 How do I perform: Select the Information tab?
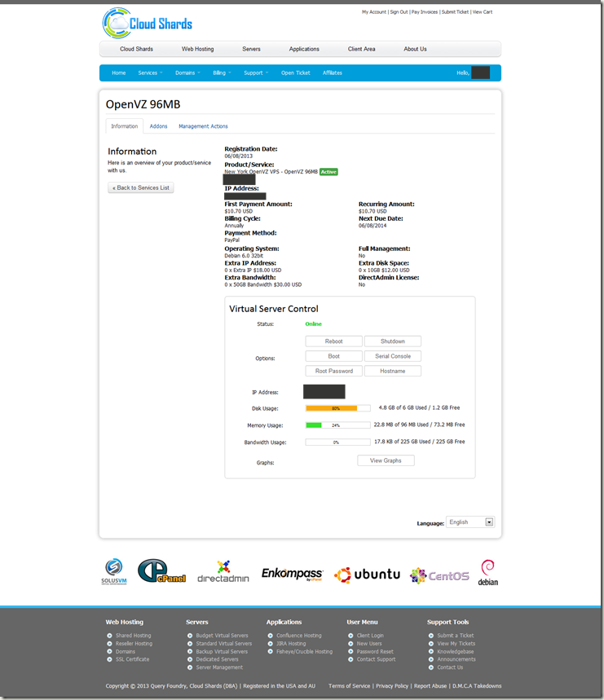(125, 126)
